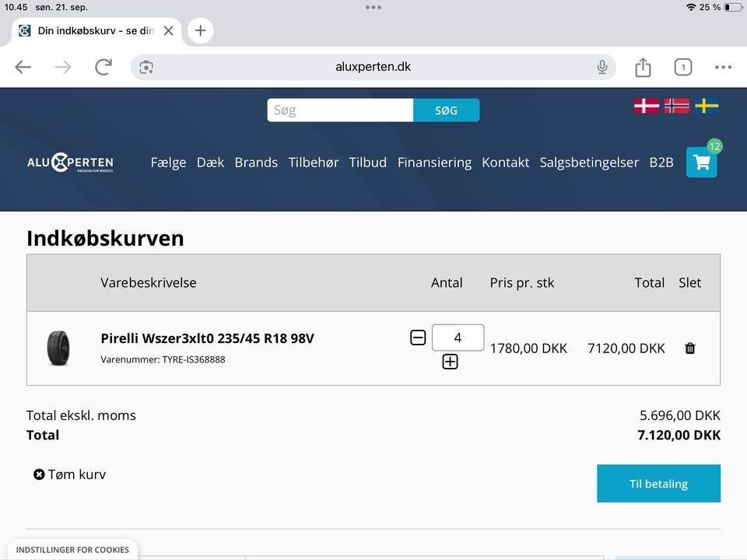This screenshot has height=560, width=747.
Task: Open the Tilbehør menu item
Action: [x=314, y=163]
